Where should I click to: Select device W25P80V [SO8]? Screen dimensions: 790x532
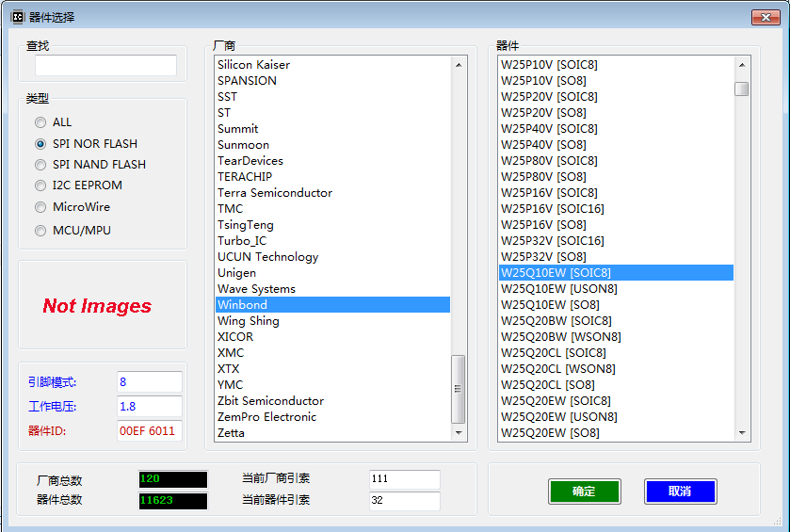616,177
